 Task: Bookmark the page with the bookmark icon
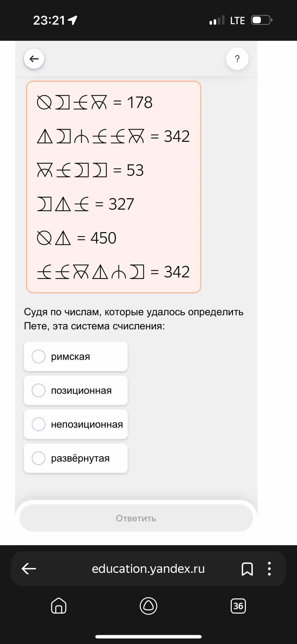click(247, 569)
